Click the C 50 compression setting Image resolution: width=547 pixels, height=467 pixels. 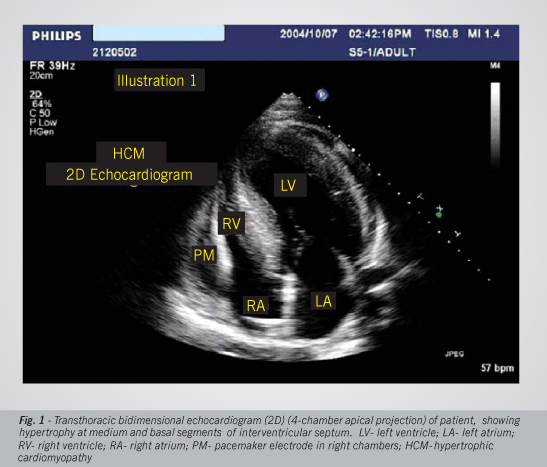coord(40,113)
